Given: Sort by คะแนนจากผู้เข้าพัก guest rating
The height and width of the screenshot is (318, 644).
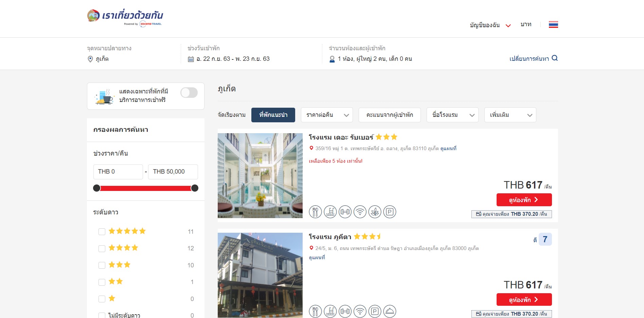Looking at the screenshot, I should tap(390, 115).
